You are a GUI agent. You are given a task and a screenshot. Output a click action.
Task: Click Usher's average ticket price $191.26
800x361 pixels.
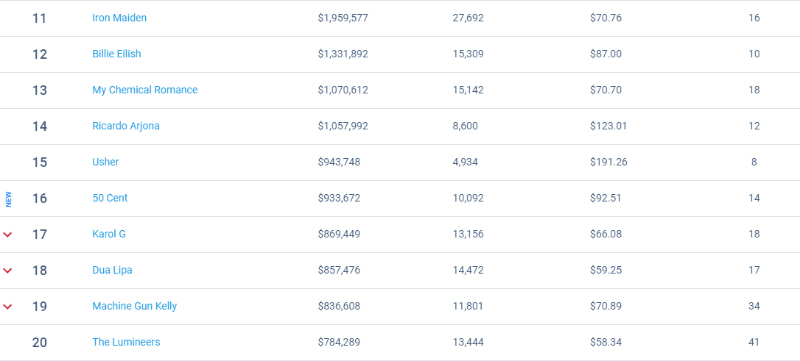609,162
